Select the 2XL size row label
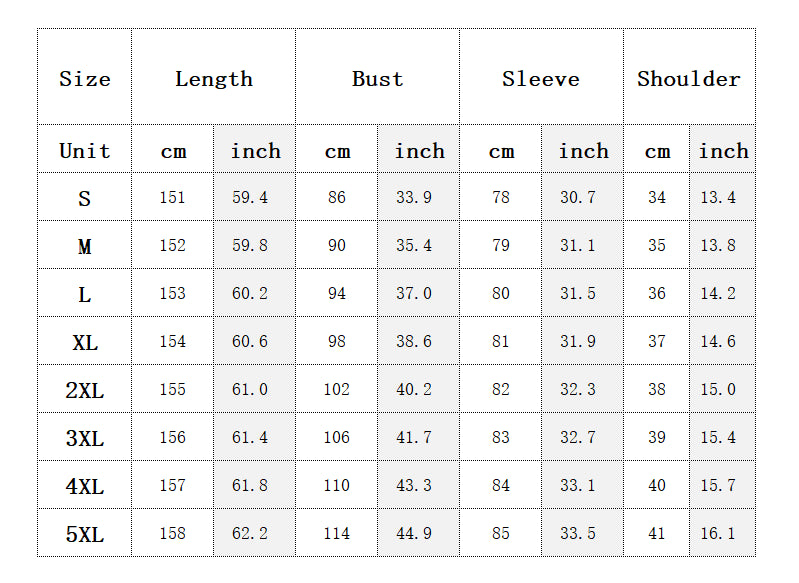The height and width of the screenshot is (583, 799). [85, 390]
